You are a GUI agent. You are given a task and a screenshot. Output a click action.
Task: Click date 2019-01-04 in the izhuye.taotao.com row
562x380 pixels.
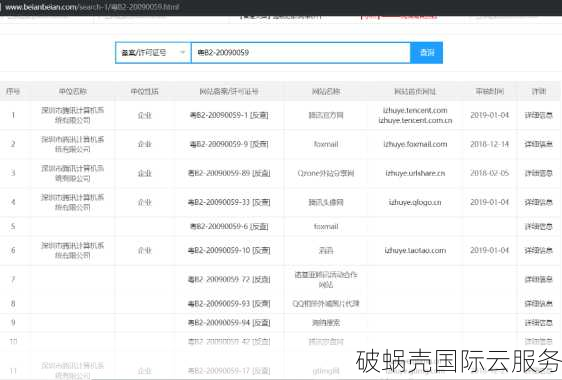[x=489, y=250]
